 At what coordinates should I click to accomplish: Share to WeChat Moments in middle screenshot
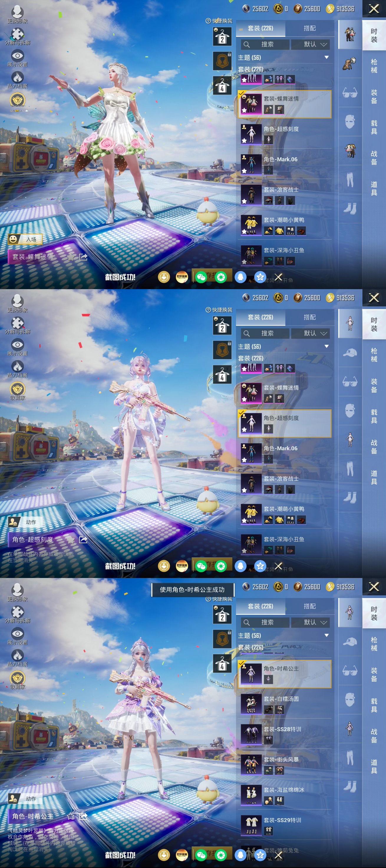pos(221,566)
